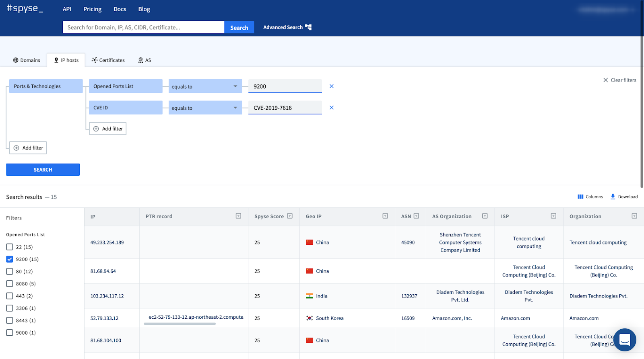
Task: Click ASN 132937 cell
Action: coord(409,296)
